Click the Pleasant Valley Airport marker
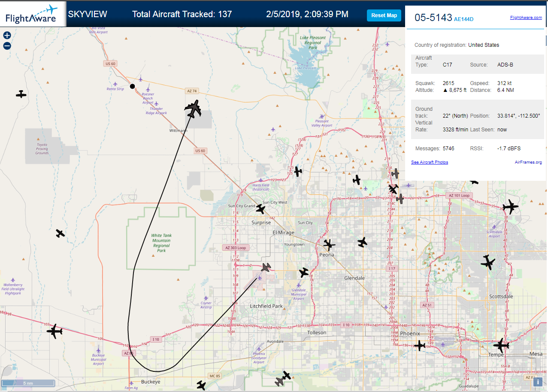The image size is (548, 392). pyautogui.click(x=322, y=116)
